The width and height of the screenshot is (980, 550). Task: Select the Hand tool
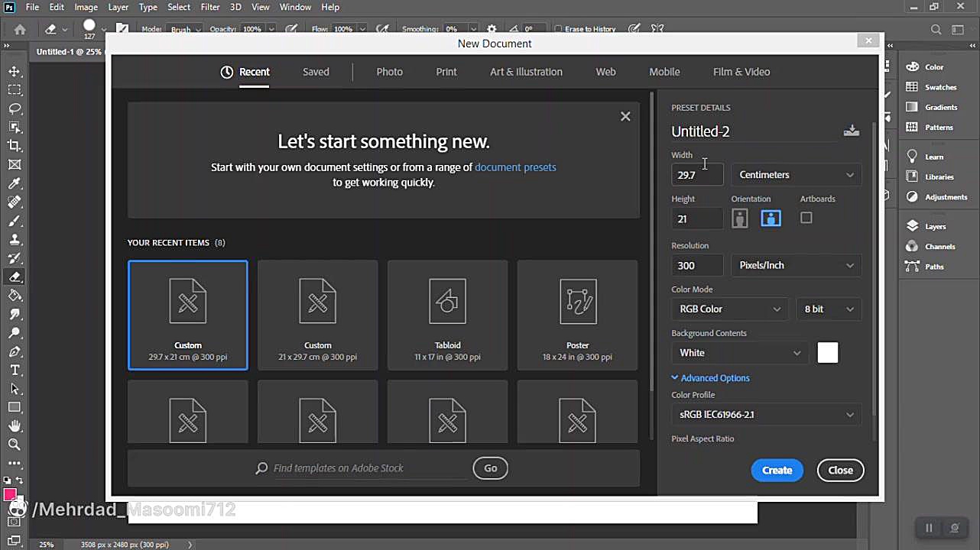click(15, 425)
